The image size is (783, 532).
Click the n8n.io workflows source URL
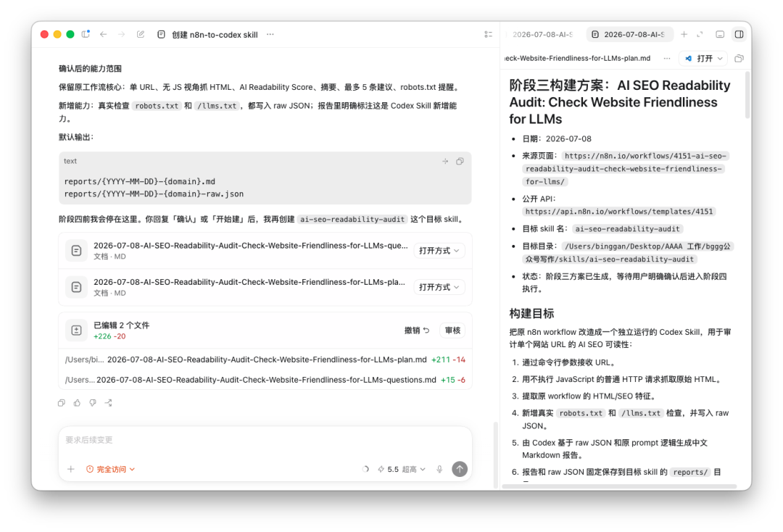625,169
